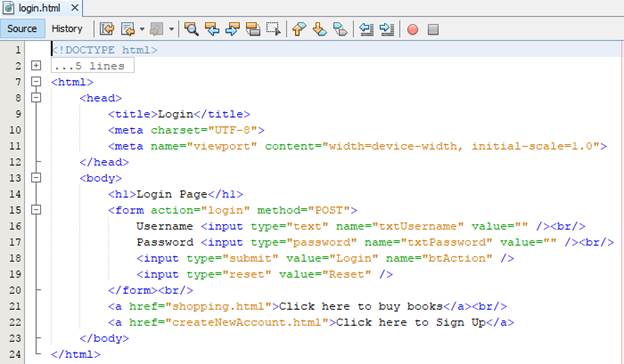Click value="Reset" on line 19
The height and width of the screenshot is (364, 624).
click(x=325, y=274)
